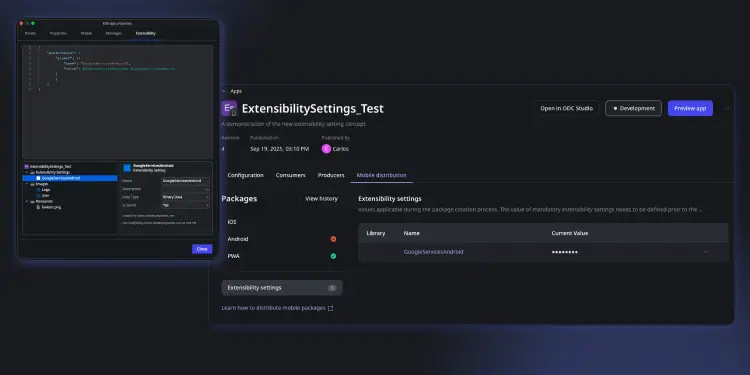
Task: Click the external link icon after distribute mobile packages
Action: (x=331, y=309)
